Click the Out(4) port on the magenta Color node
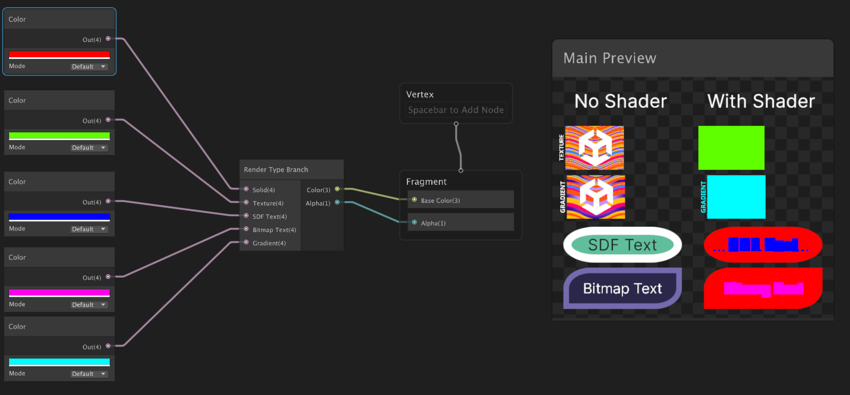Image resolution: width=850 pixels, height=395 pixels. click(108, 277)
